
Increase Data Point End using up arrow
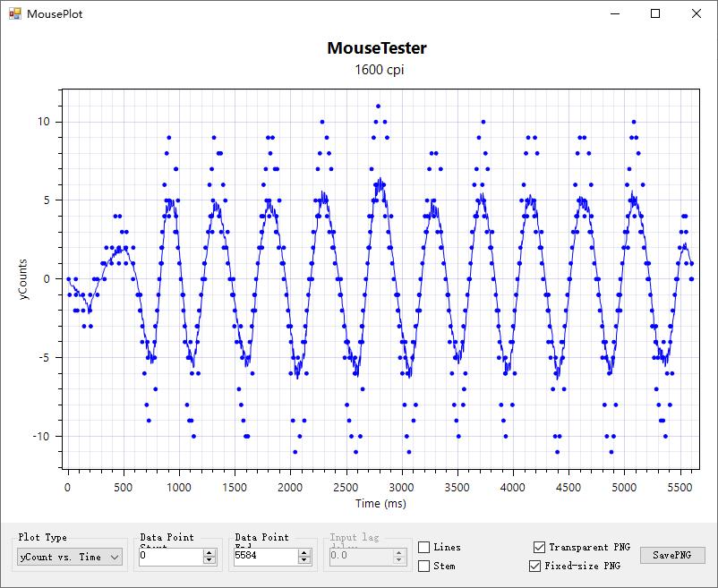point(304,552)
